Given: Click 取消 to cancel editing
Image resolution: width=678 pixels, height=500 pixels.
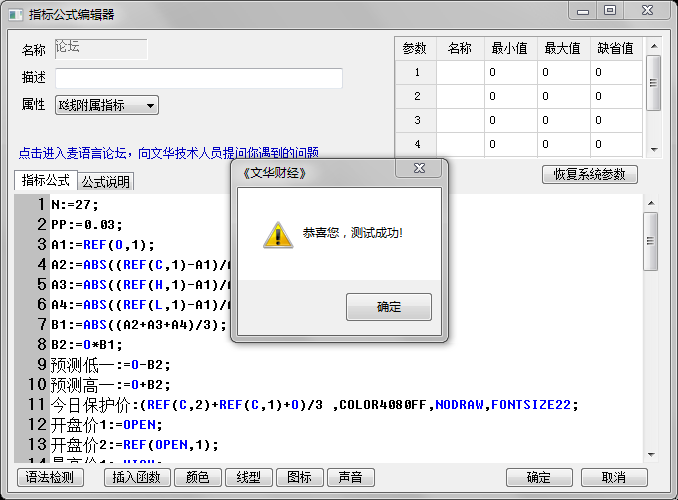Looking at the screenshot, I should 614,478.
